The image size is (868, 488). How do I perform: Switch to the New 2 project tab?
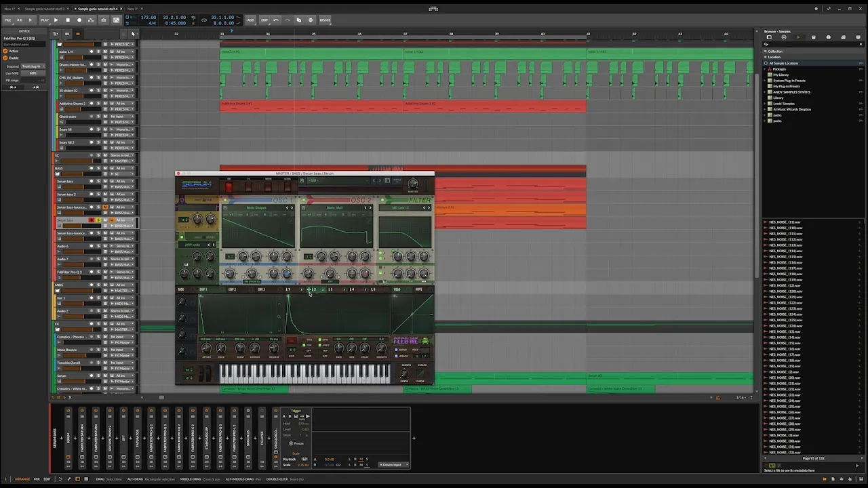pos(133,9)
